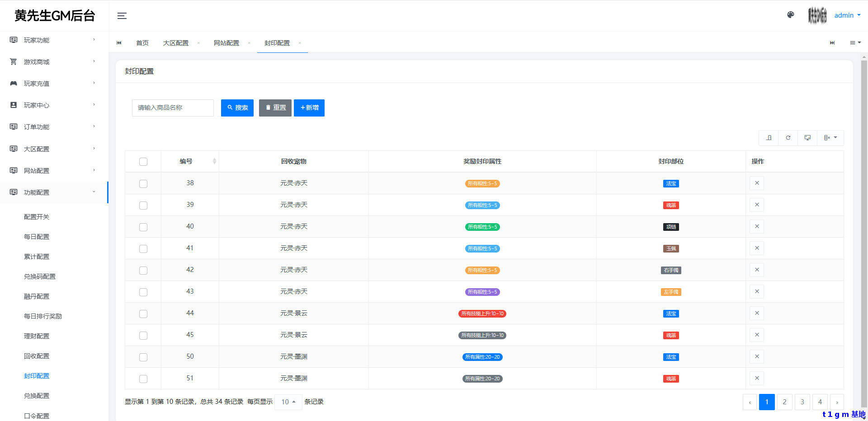
Task: Tick the checkbox for row 40
Action: click(143, 227)
